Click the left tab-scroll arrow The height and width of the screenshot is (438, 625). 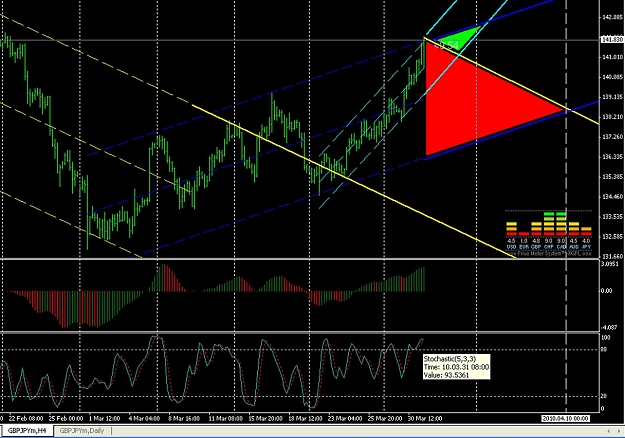(x=608, y=431)
